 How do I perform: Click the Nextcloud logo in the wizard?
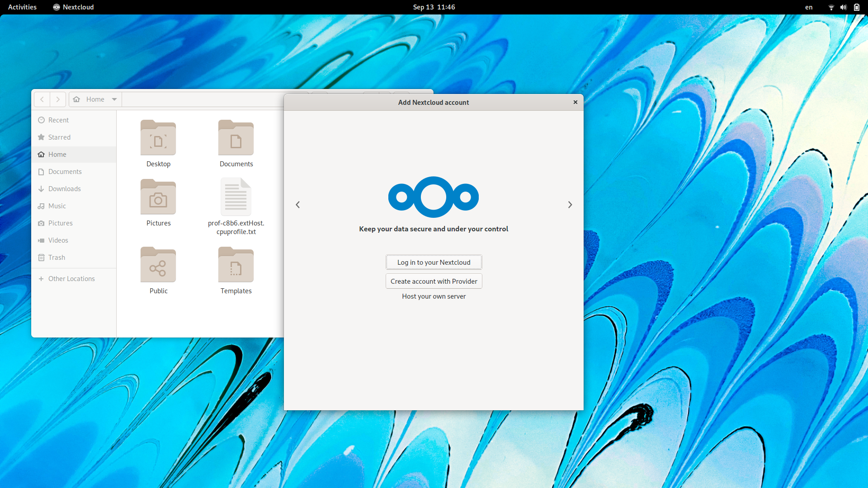click(433, 197)
